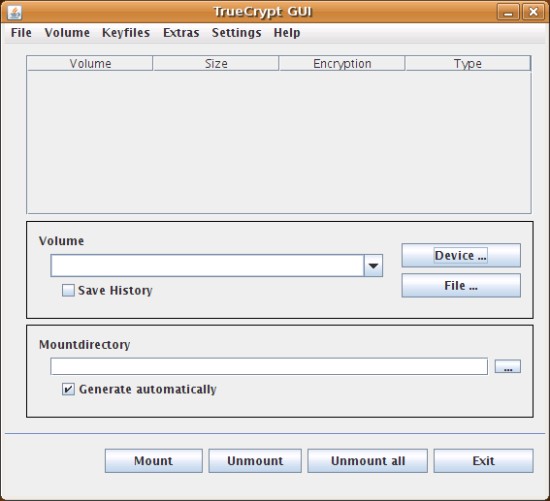Enable the Save History checkbox
The image size is (550, 501).
click(68, 290)
